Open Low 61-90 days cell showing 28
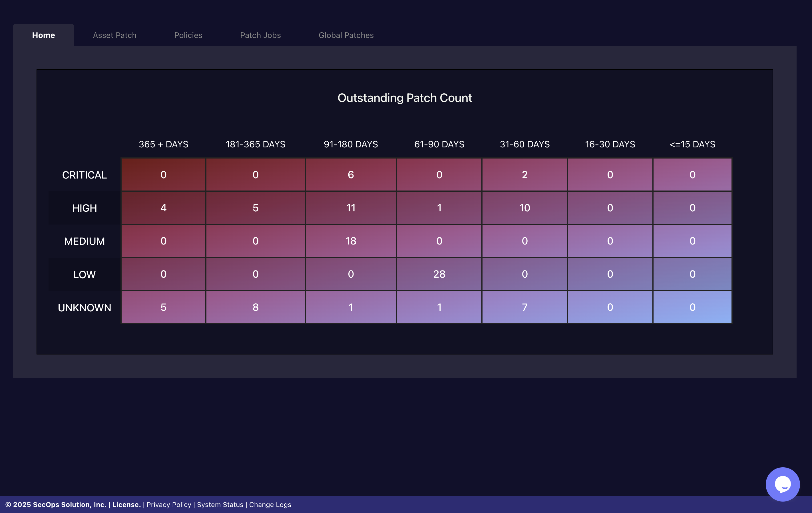This screenshot has width=812, height=513. tap(439, 274)
